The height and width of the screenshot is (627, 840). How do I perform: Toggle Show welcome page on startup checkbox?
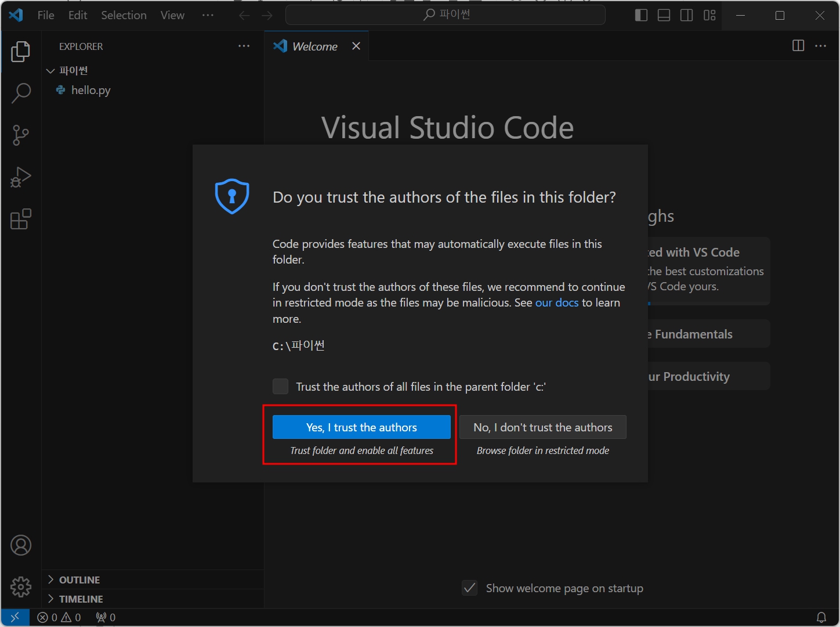pos(470,588)
